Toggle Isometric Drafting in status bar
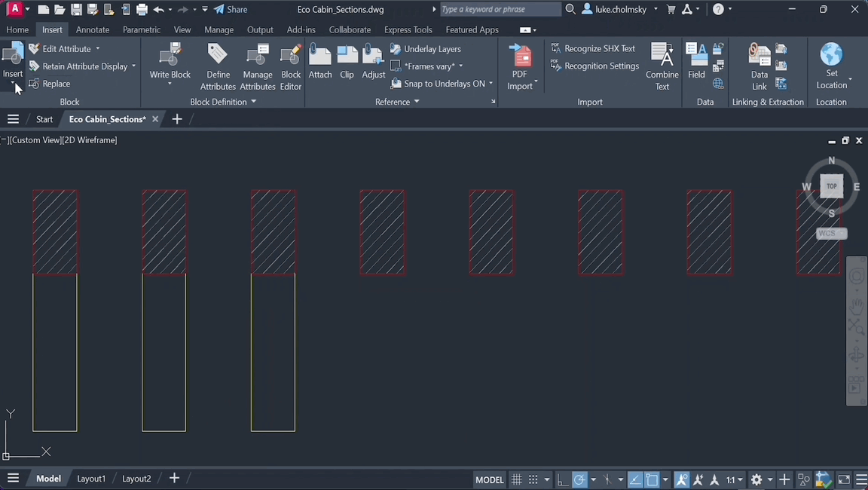Viewport: 868px width, 490px height. click(607, 479)
